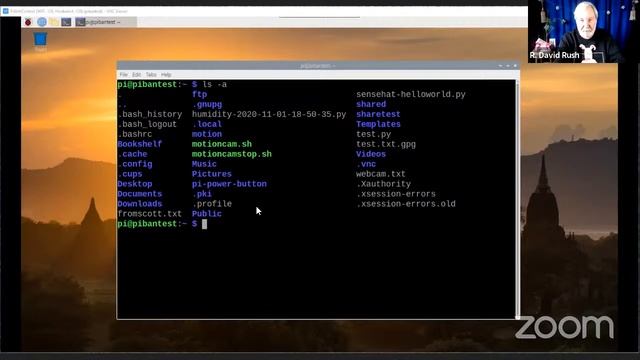Image resolution: width=640 pixels, height=360 pixels.
Task: Click the .gnupg directory name
Action: (x=207, y=104)
